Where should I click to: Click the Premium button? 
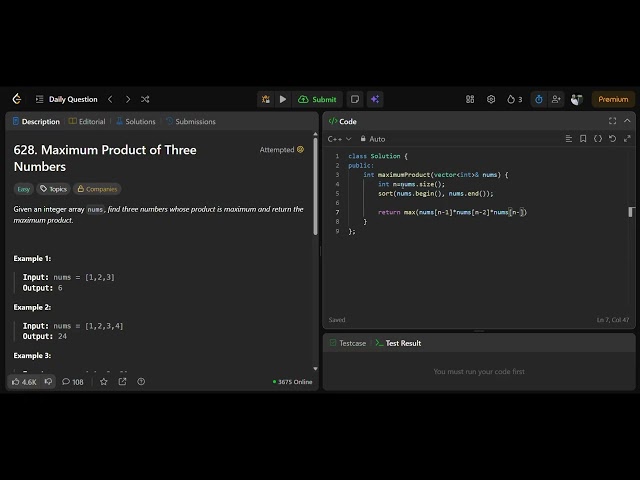click(x=613, y=99)
